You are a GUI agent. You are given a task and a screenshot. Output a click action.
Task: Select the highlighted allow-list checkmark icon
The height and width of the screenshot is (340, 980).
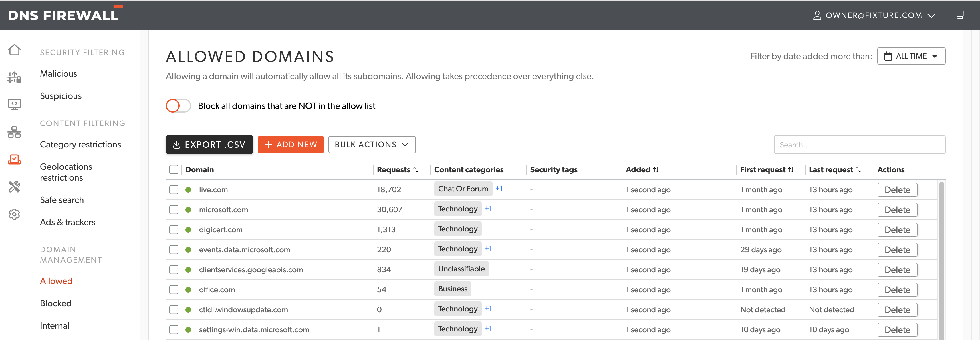click(14, 159)
